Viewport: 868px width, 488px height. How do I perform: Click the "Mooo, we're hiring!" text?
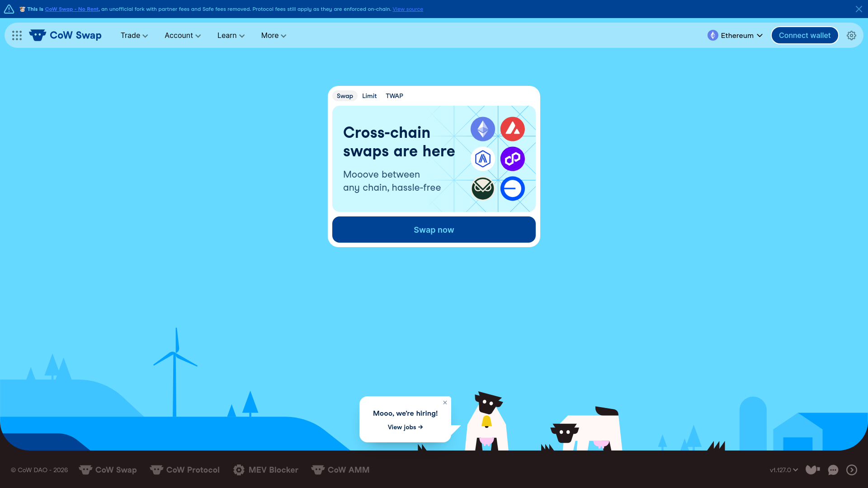[406, 413]
